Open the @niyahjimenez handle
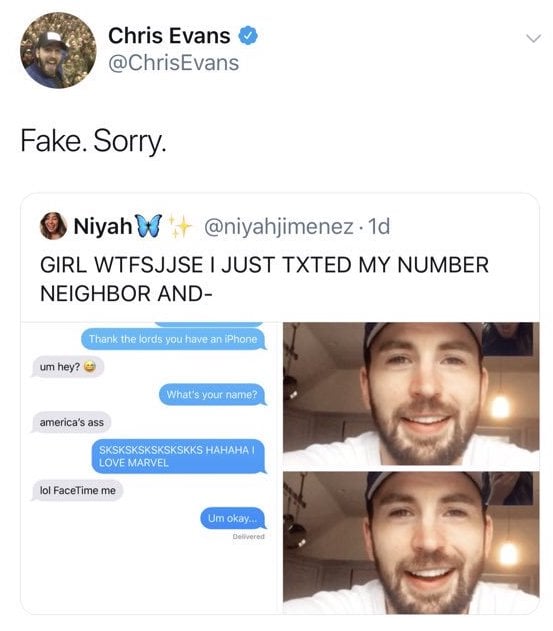This screenshot has height=631, width=553. click(279, 227)
